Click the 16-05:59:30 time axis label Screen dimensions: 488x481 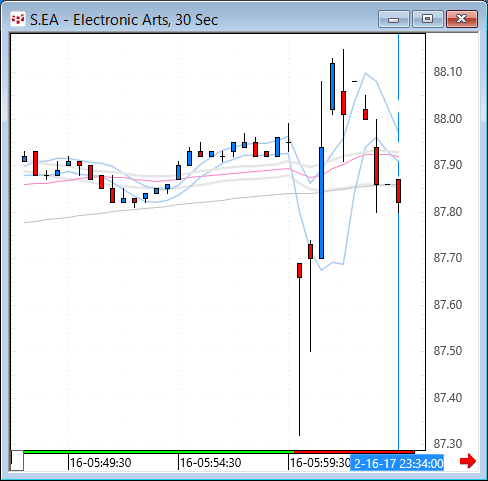point(320,463)
